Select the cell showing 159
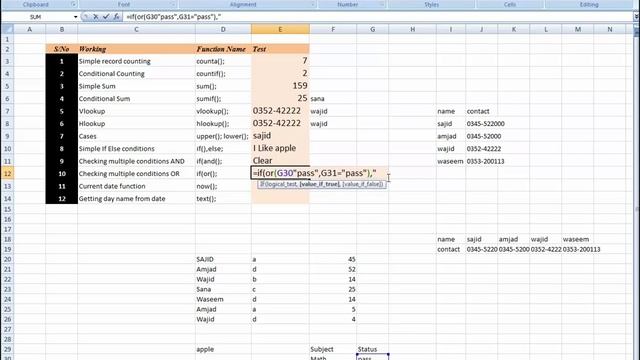 [280, 86]
